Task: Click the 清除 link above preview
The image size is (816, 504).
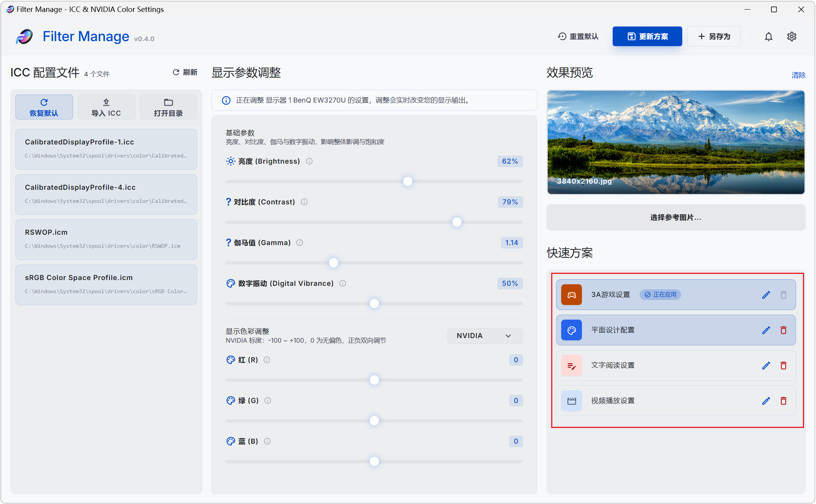Action: (x=798, y=75)
